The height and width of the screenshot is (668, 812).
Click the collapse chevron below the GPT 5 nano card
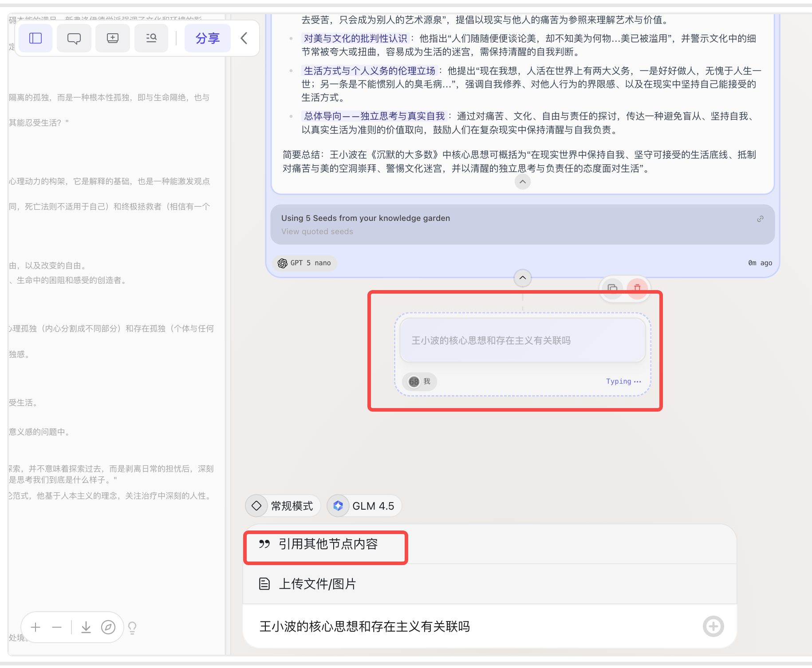click(x=523, y=278)
